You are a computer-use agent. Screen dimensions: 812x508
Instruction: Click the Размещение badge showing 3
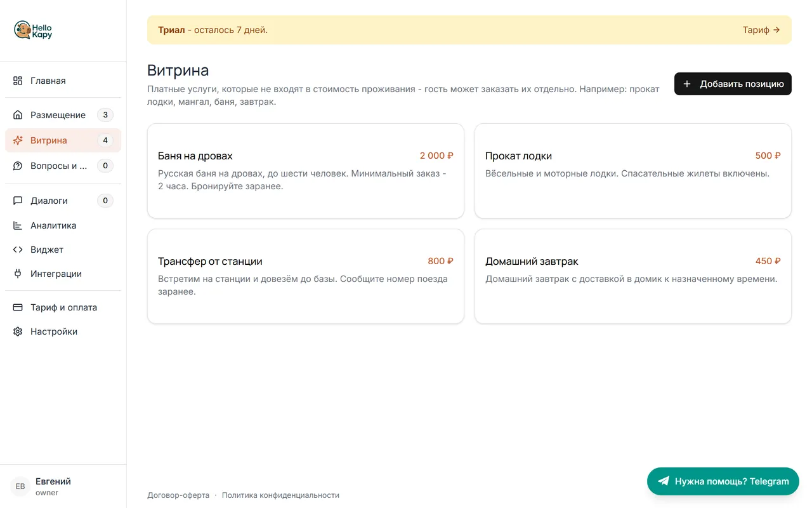[105, 115]
